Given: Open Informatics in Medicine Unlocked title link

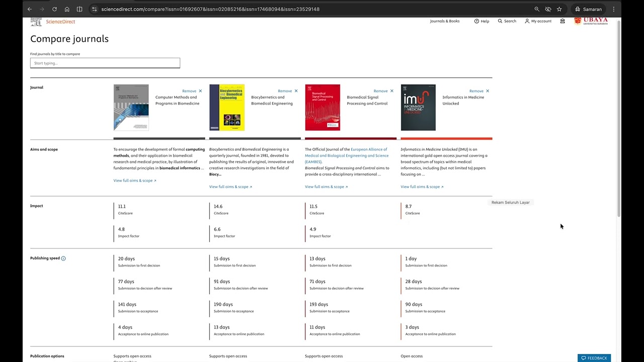Looking at the screenshot, I should point(463,100).
